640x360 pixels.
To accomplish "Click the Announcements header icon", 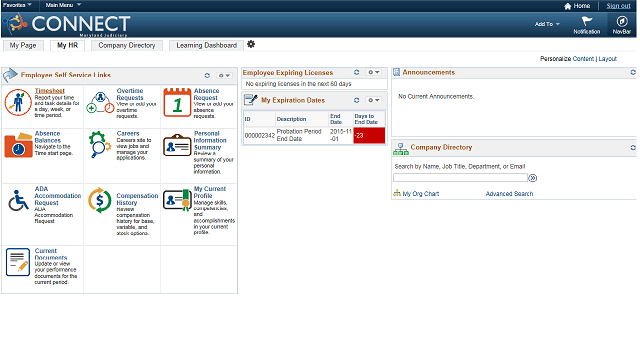I will pos(396,72).
